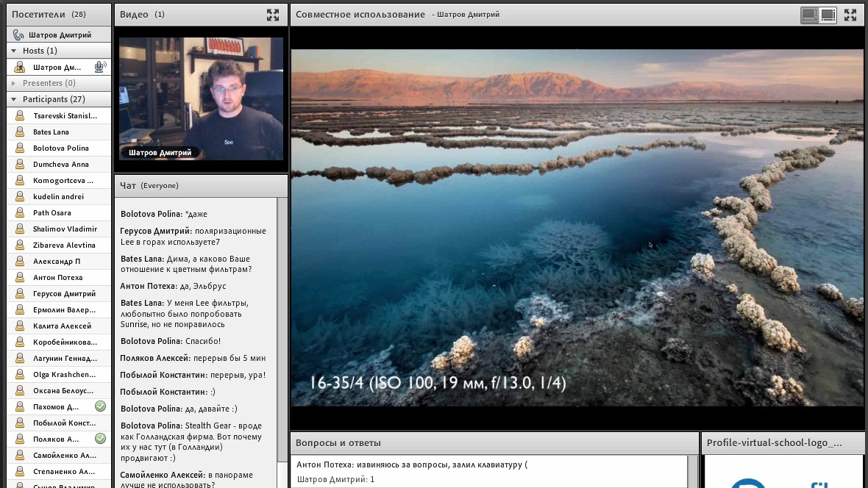The width and height of the screenshot is (868, 488).
Task: Select participant Shalimov Vladimir in list
Action: coord(65,229)
